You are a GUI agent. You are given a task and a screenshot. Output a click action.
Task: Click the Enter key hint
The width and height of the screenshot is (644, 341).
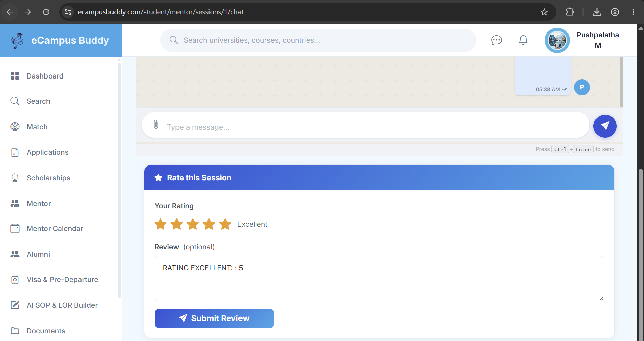(x=583, y=149)
